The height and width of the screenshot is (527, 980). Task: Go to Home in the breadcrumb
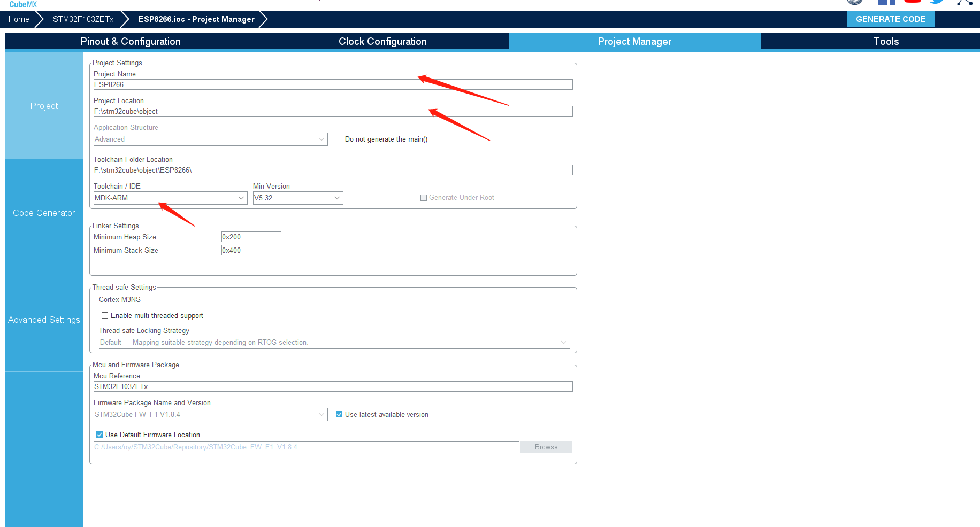pos(19,19)
